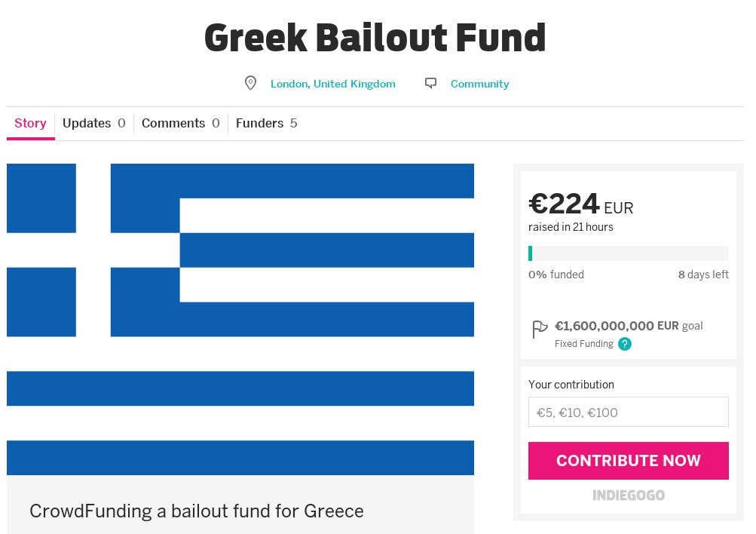The height and width of the screenshot is (534, 756).
Task: Click the location pin icon
Action: pyautogui.click(x=251, y=83)
